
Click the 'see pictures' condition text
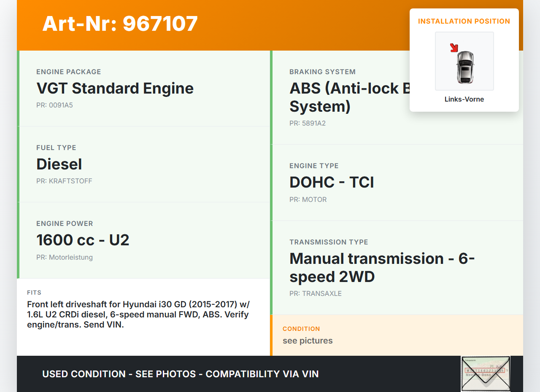[x=308, y=341]
